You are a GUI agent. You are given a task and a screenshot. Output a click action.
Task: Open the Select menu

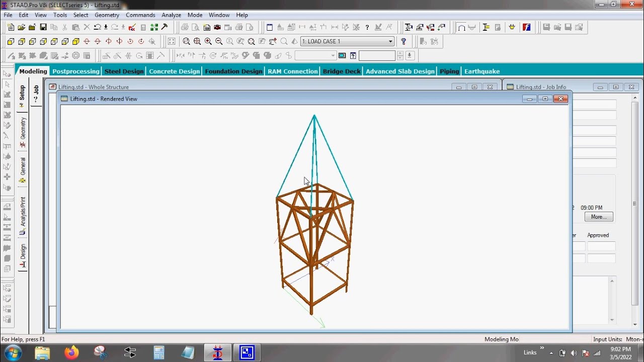tap(80, 15)
